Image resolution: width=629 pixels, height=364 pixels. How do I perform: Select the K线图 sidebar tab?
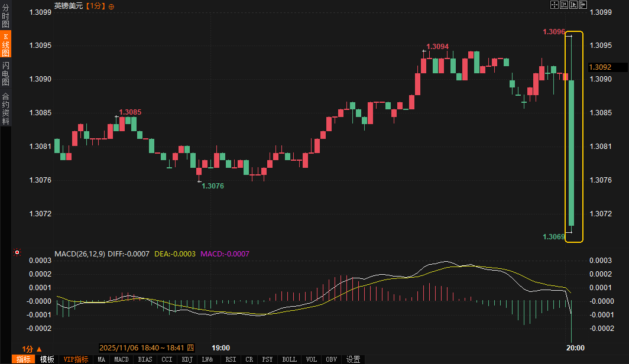pyautogui.click(x=6, y=44)
